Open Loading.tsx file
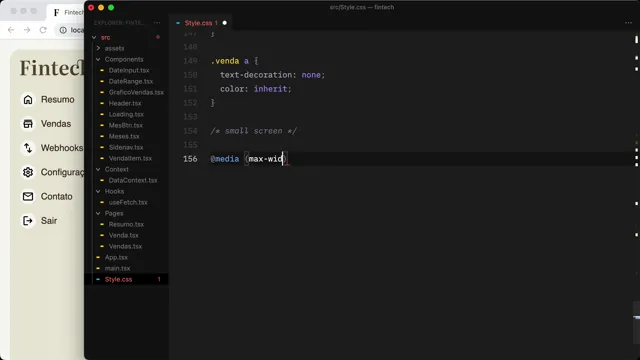640x360 pixels. coord(126,114)
